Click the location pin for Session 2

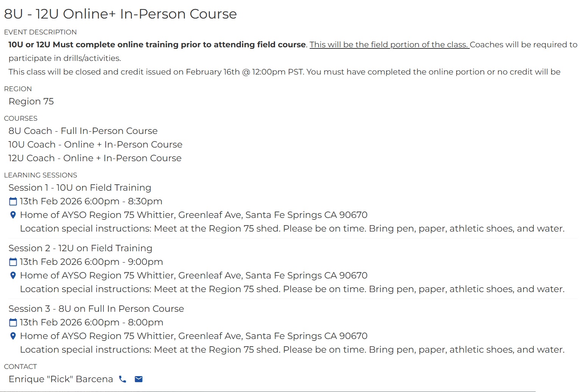pyautogui.click(x=13, y=275)
